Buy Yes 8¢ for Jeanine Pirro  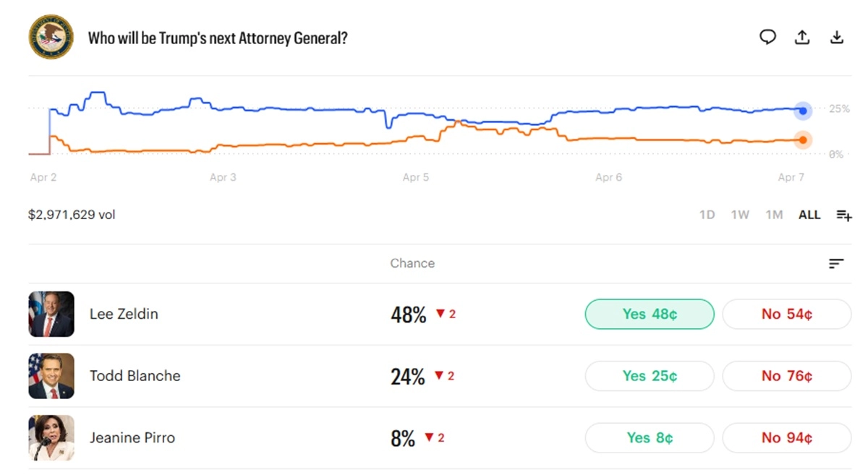point(650,438)
